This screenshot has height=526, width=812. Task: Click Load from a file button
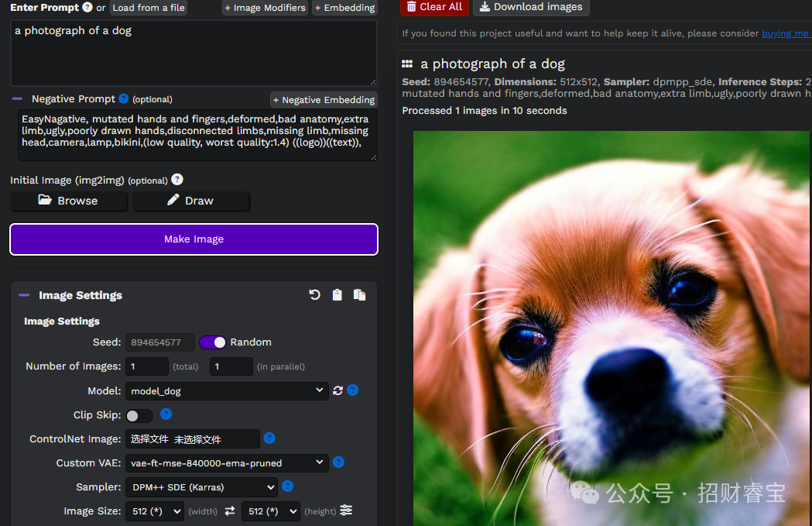149,8
